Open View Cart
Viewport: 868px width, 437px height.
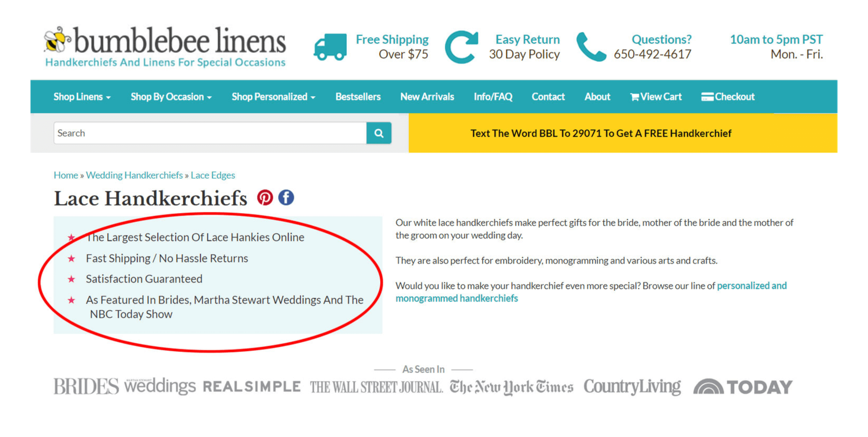click(656, 97)
